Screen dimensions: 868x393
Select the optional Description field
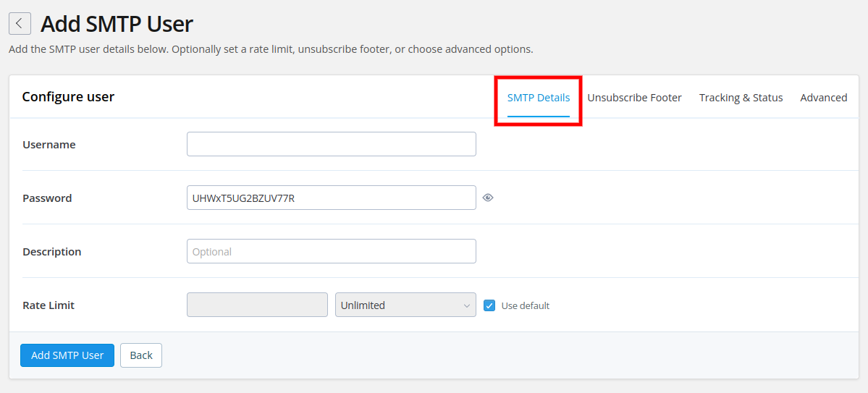[x=332, y=251]
